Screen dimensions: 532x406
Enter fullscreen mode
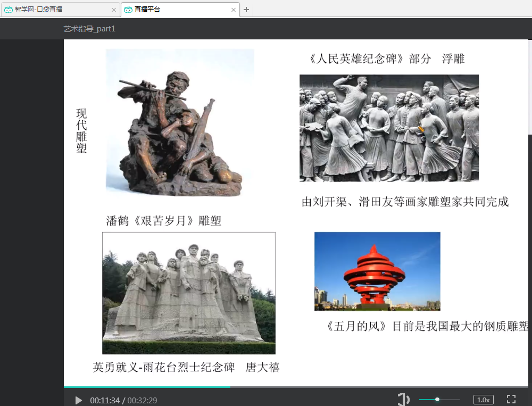coord(511,400)
